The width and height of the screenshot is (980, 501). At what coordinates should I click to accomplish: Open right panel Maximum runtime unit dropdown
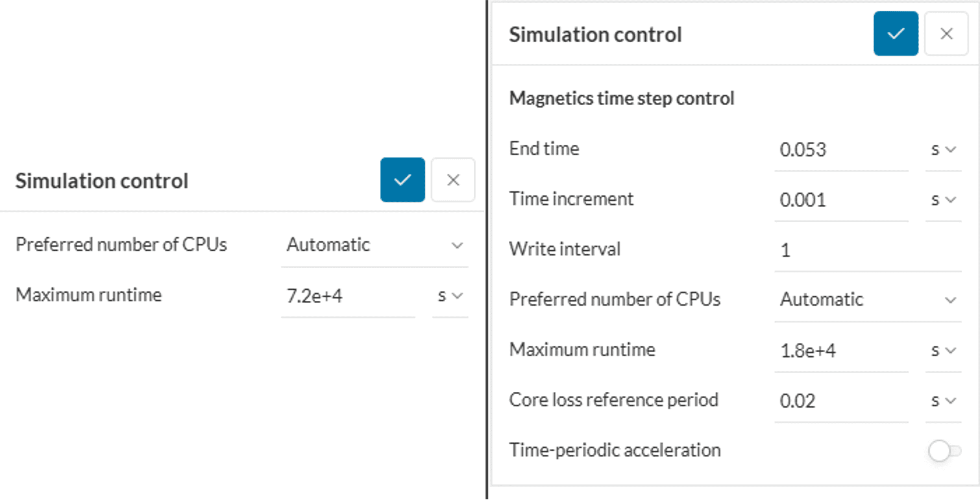coord(943,350)
